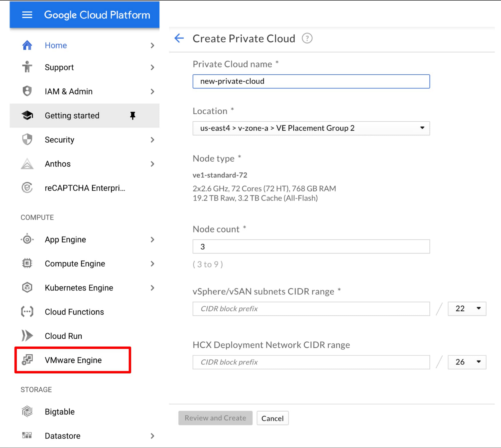
Task: Click the Cancel button
Action: (272, 418)
